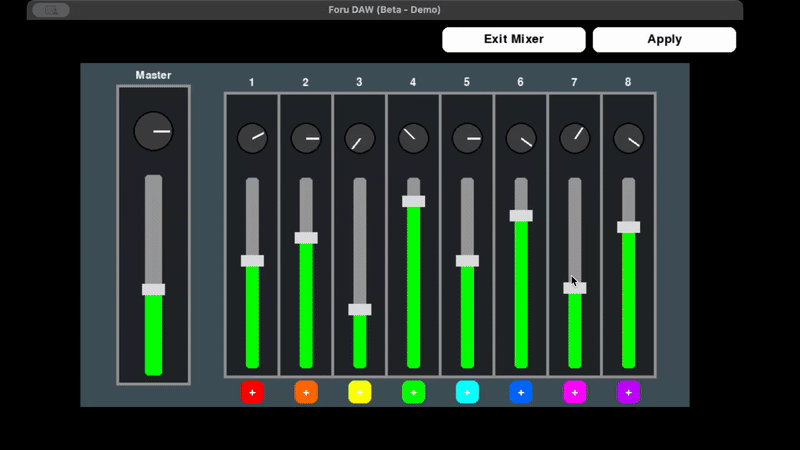
Task: Click the channel 3 fader handle
Action: click(x=360, y=309)
